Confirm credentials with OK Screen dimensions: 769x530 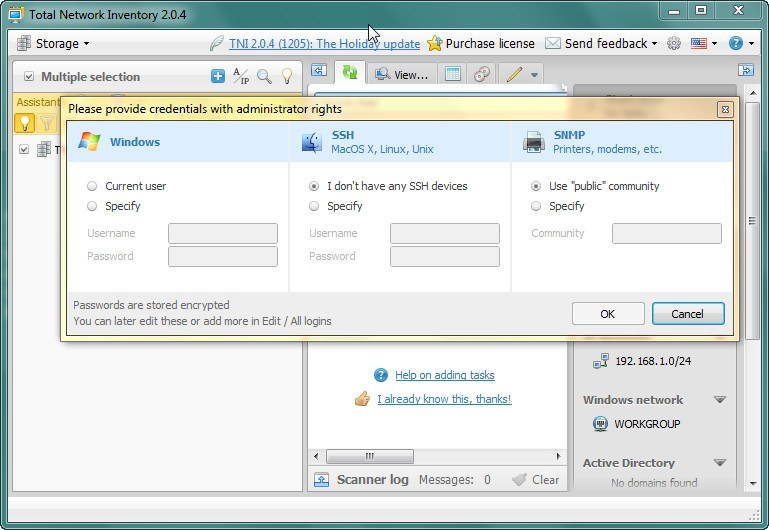point(608,314)
